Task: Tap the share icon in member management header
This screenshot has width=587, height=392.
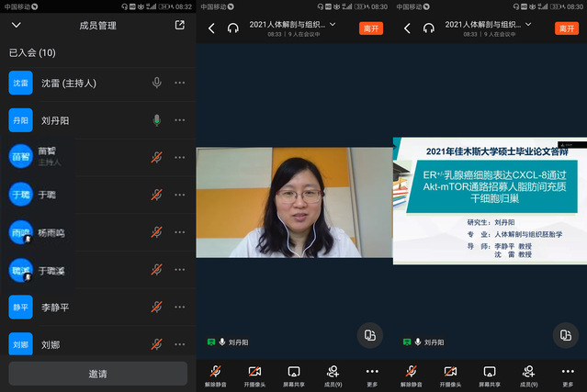Action: click(x=179, y=26)
